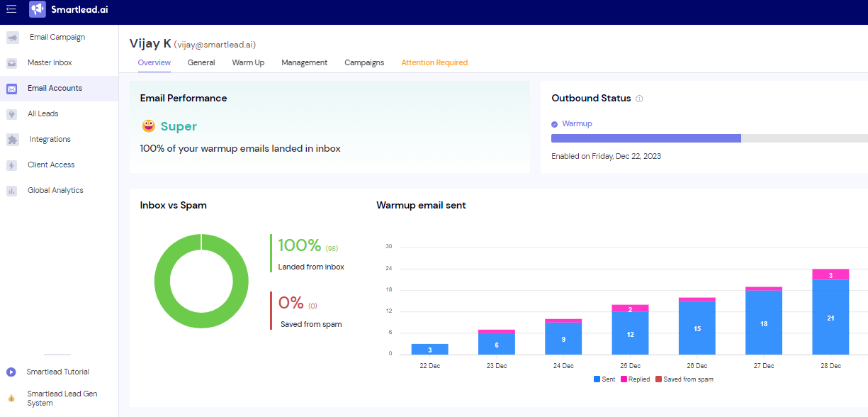The image size is (868, 417).
Task: Click the hamburger menu icon
Action: tap(11, 9)
